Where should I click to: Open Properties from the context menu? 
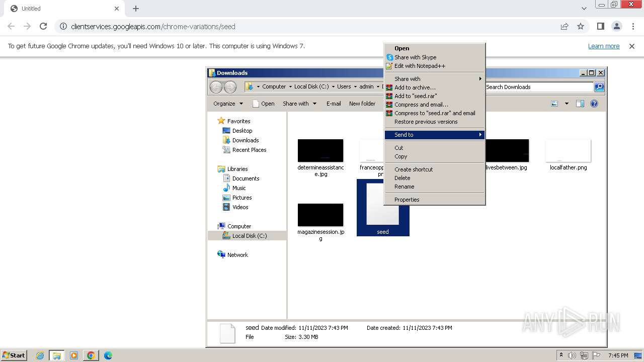pos(435,200)
